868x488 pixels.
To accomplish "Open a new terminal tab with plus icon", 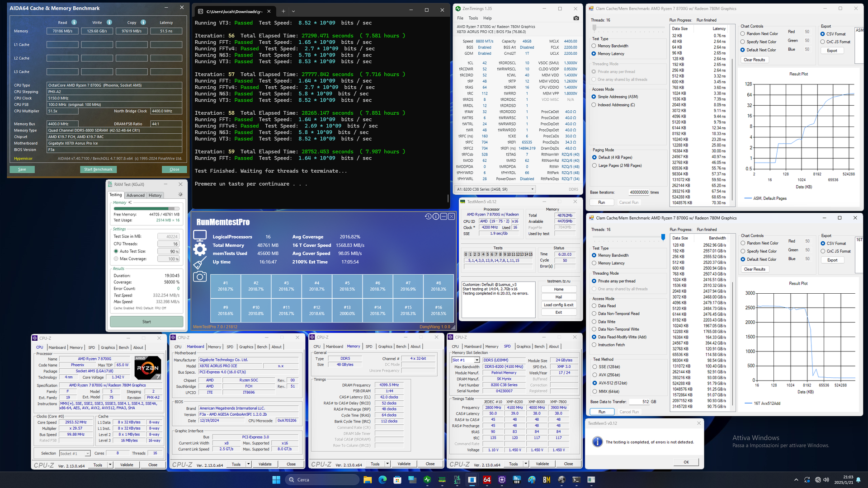I will 283,11.
